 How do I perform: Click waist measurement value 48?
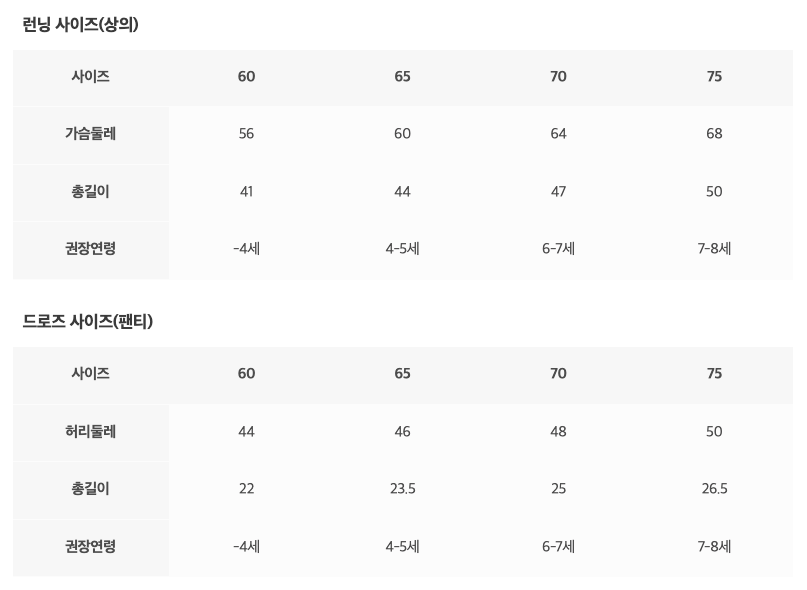558,432
